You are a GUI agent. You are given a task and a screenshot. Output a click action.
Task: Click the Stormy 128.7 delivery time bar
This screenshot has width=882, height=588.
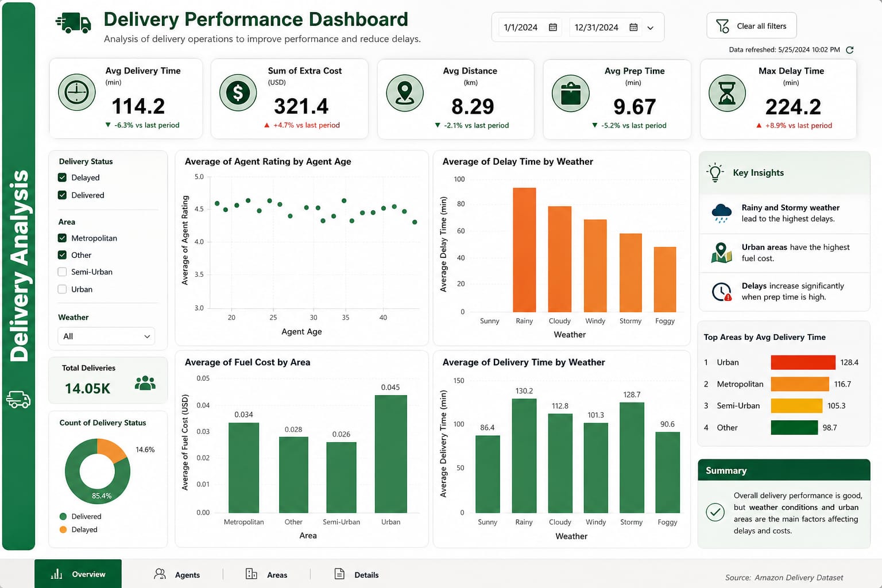click(x=632, y=457)
